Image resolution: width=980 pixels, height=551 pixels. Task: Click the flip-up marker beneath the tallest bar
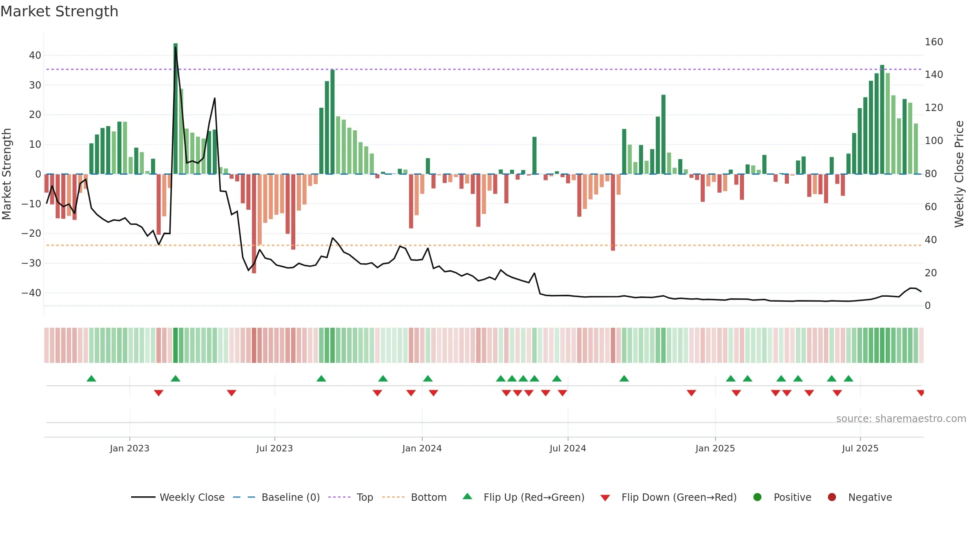176,378
